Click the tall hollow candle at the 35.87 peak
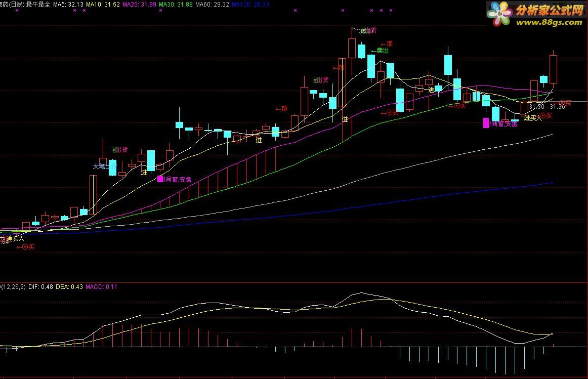The image size is (588, 379). tap(352, 48)
